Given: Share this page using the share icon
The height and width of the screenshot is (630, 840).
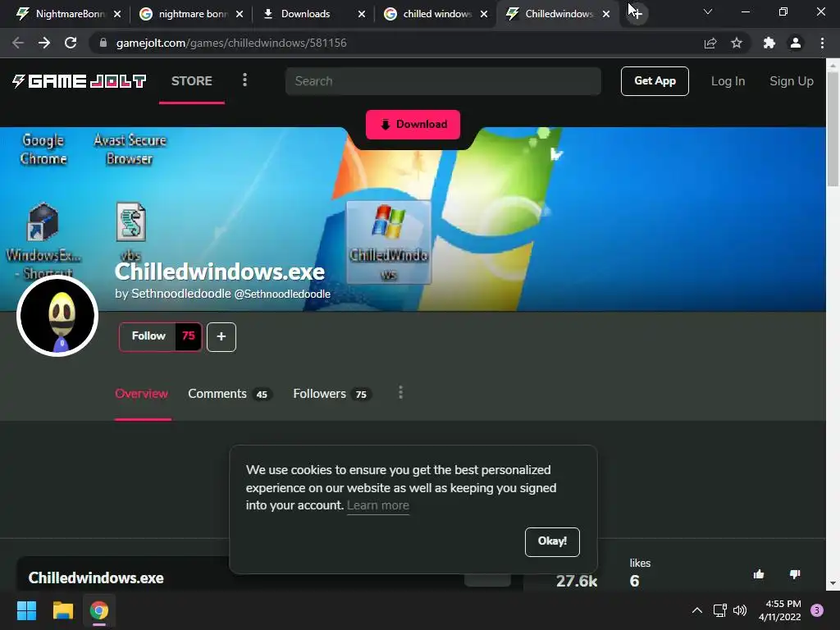Looking at the screenshot, I should click(710, 43).
